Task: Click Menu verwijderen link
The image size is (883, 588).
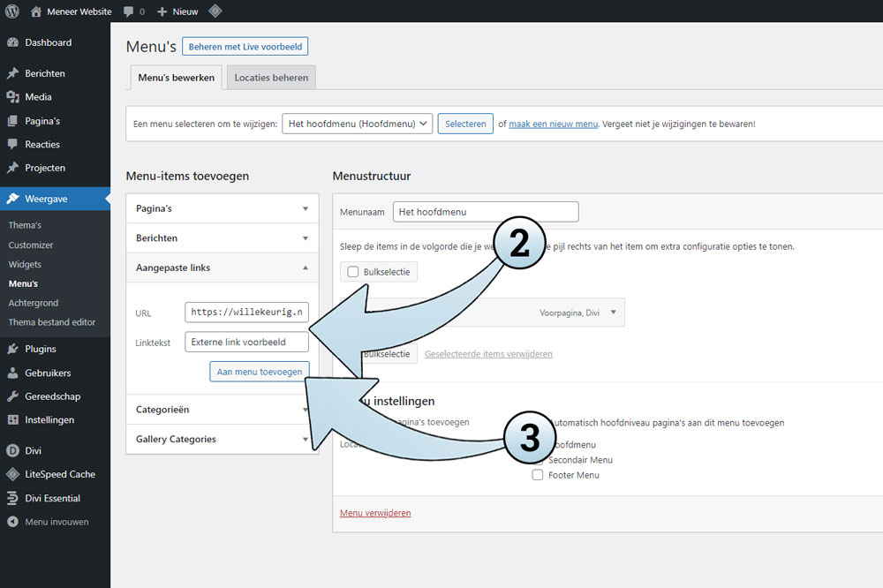Action: pyautogui.click(x=375, y=513)
